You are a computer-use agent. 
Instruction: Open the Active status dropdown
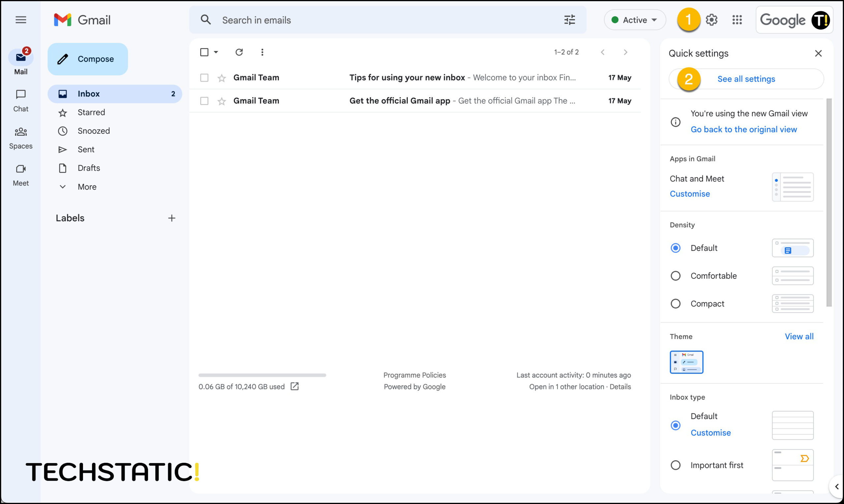point(635,20)
